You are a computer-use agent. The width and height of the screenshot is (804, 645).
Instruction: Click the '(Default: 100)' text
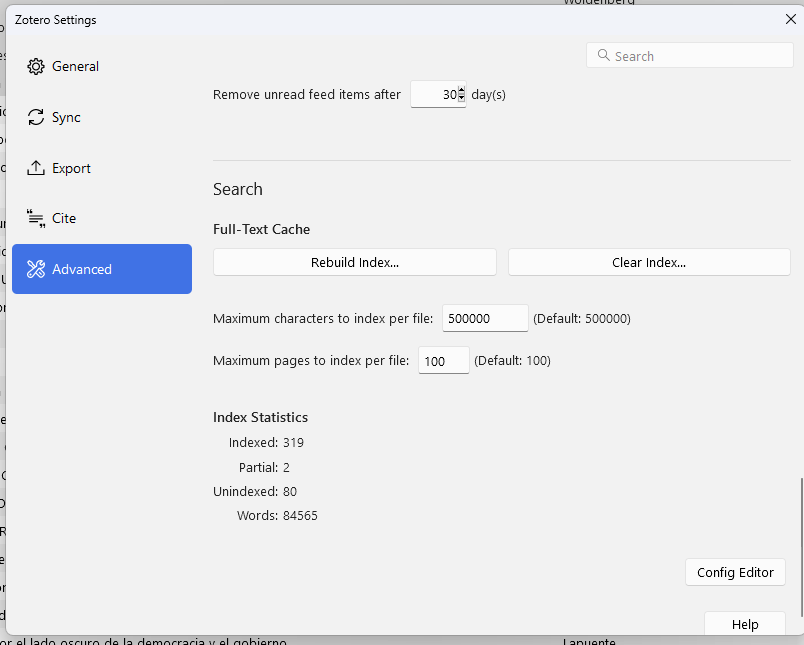coord(512,361)
